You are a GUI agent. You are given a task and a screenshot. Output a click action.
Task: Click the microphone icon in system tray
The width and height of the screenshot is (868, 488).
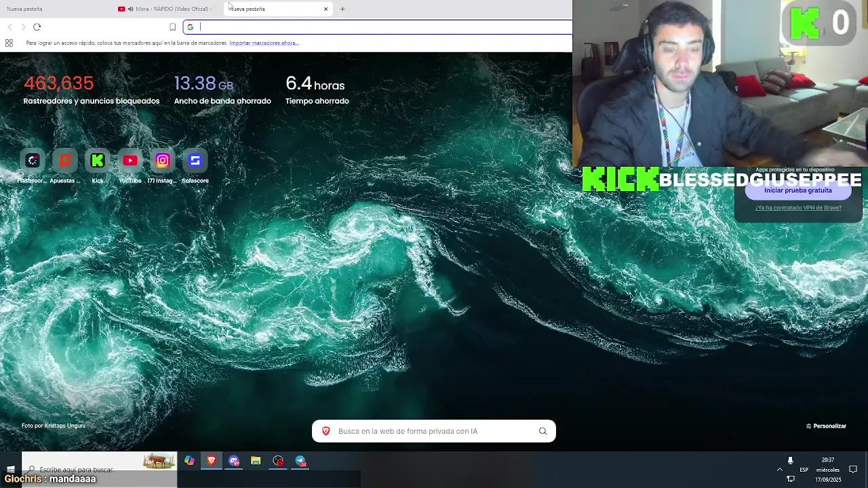[x=790, y=461]
